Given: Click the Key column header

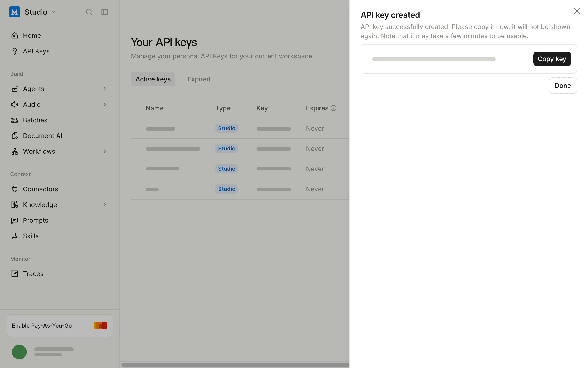Looking at the screenshot, I should tap(262, 108).
